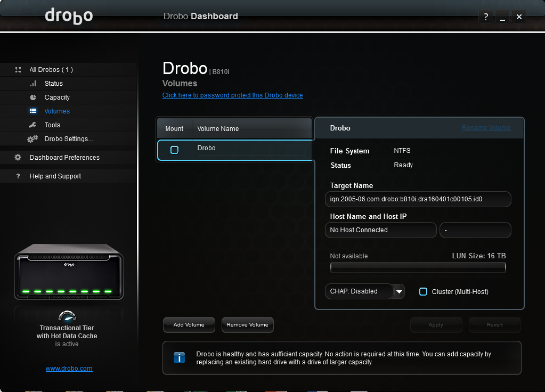The width and height of the screenshot is (545, 392).
Task: Select the Volumes list icon
Action: pyautogui.click(x=33, y=111)
